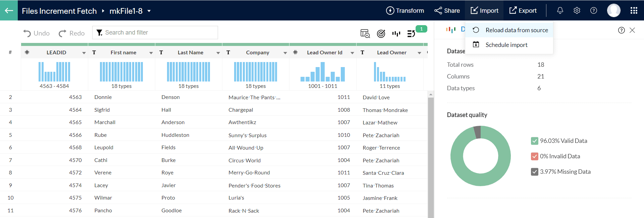Screen dimensions: 644x218
Task: Choose Schedule import option
Action: pyautogui.click(x=506, y=45)
